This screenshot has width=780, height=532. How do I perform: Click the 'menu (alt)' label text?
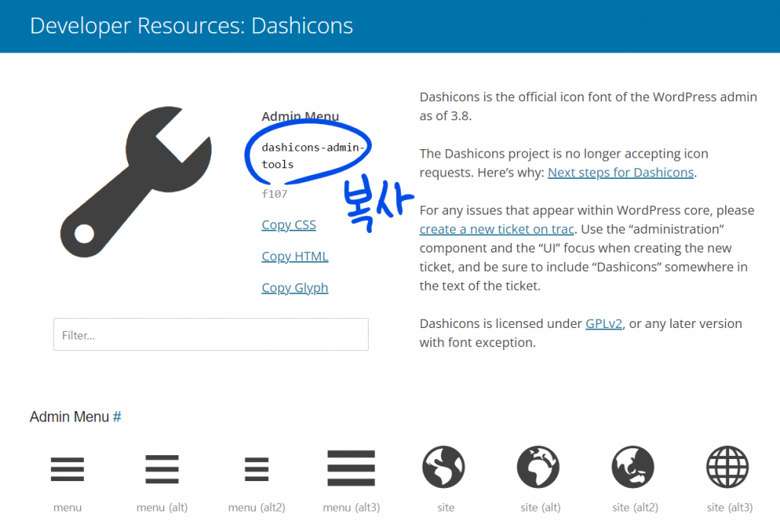(161, 508)
